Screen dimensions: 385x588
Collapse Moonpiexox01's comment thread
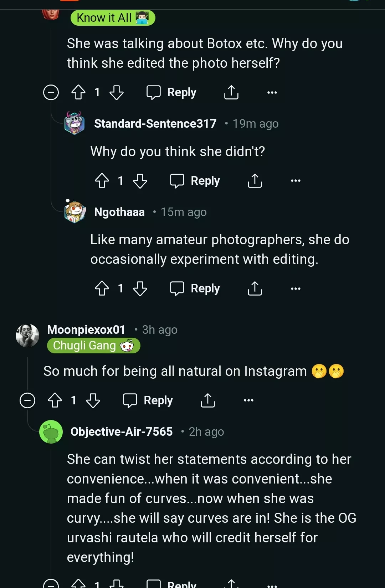pos(27,400)
